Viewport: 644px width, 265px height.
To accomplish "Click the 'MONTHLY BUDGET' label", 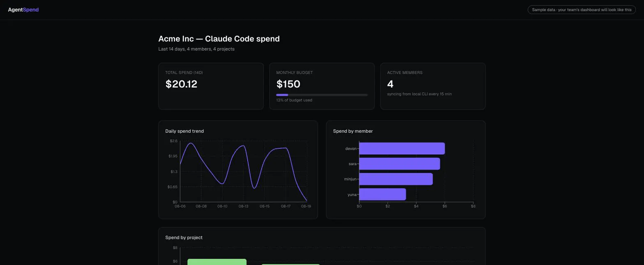I will pyautogui.click(x=294, y=73).
